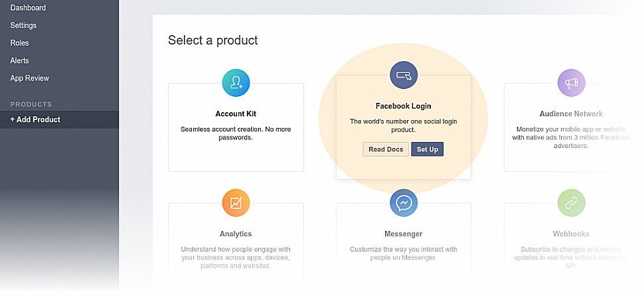Click the Facebook Login cursor icon

pos(404,75)
